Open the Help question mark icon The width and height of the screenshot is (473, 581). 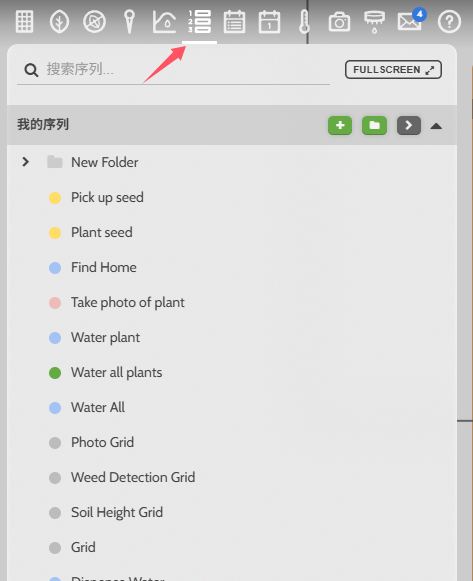click(x=449, y=21)
